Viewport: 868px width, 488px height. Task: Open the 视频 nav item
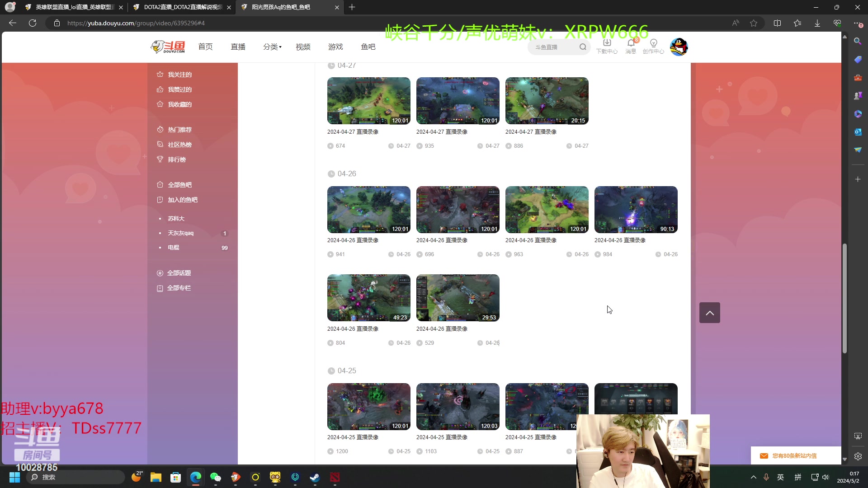pyautogui.click(x=303, y=47)
